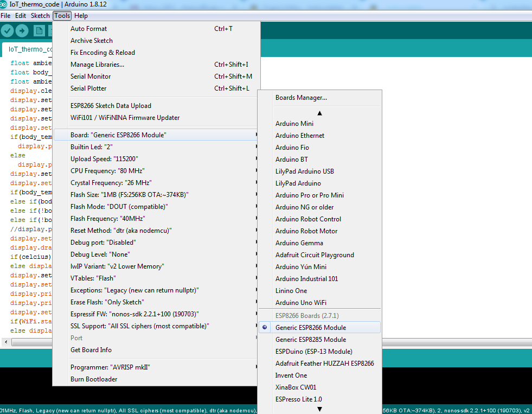Expand the Crystal Frequency submenu
This screenshot has height=414, width=532.
click(156, 183)
